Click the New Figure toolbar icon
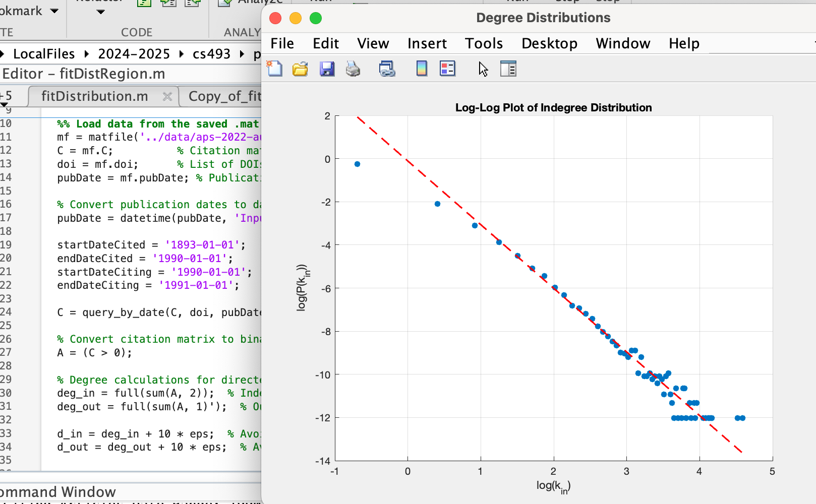This screenshot has height=504, width=816. point(274,69)
